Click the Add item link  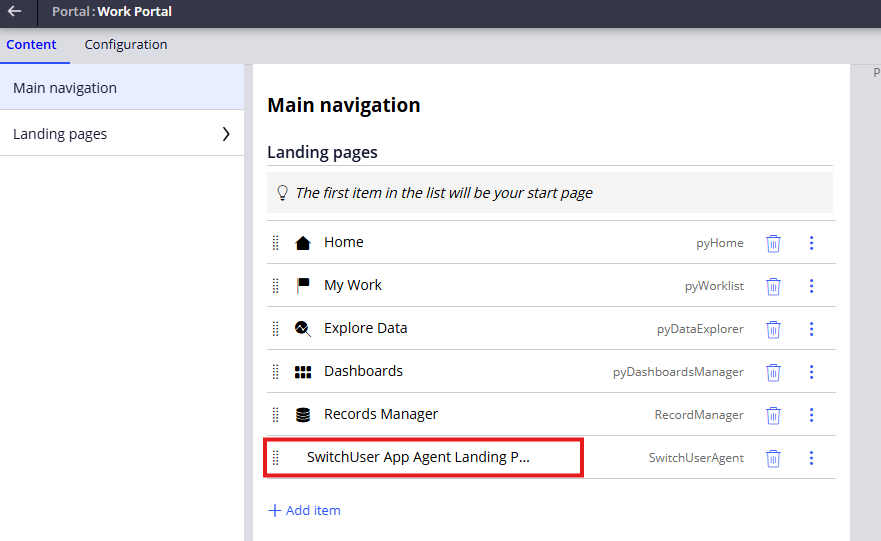[x=305, y=510]
